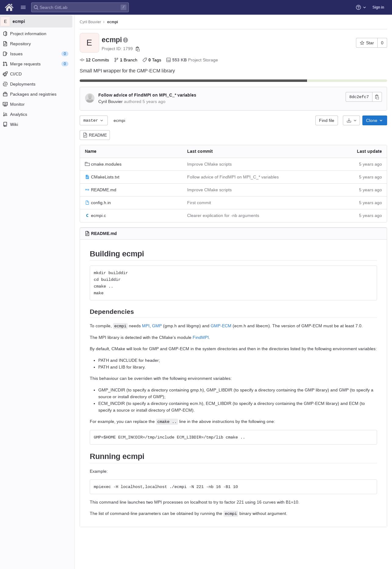Screen dimensions: 392x569
Task: Open commit hash 8dc2efc7
Action: [359, 97]
